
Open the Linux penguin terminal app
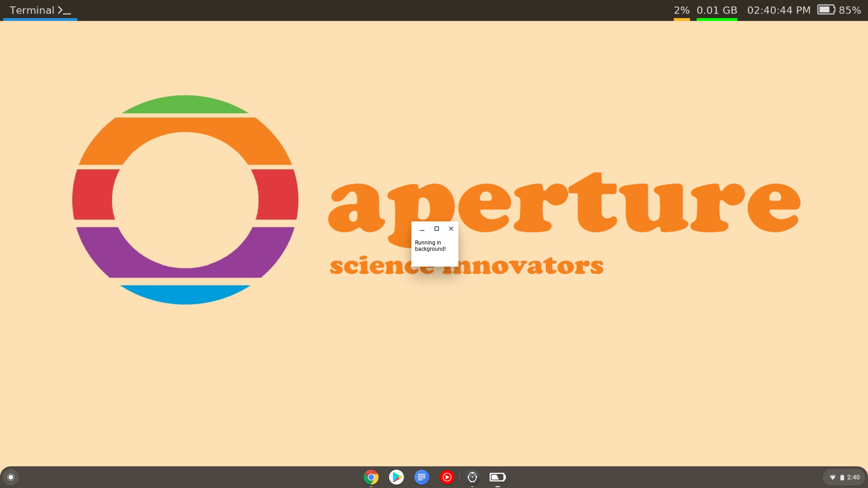pyautogui.click(x=472, y=477)
